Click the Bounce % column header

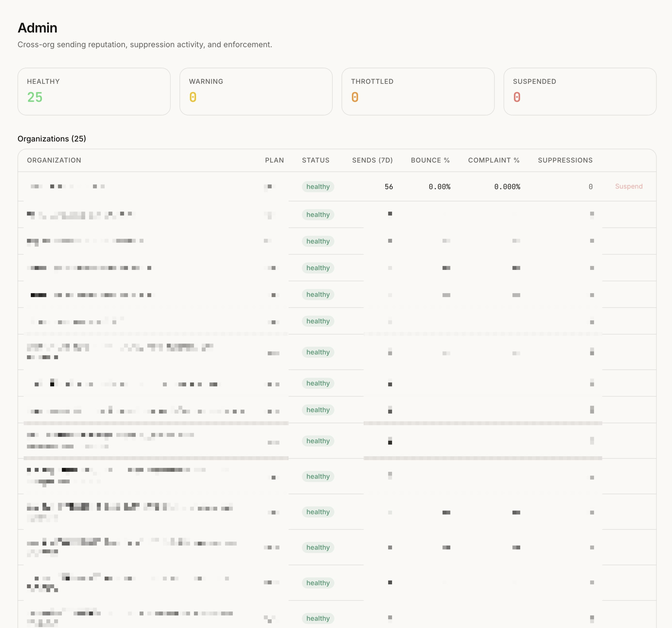coord(430,160)
